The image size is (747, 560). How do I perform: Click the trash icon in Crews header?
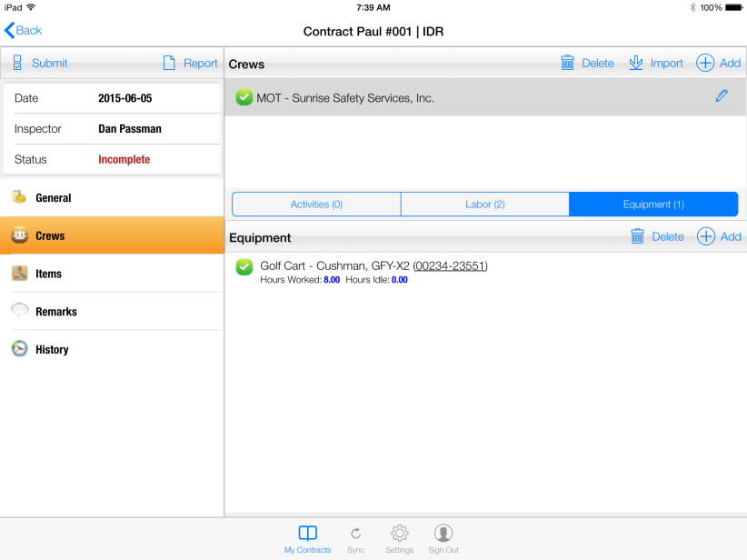(x=567, y=63)
